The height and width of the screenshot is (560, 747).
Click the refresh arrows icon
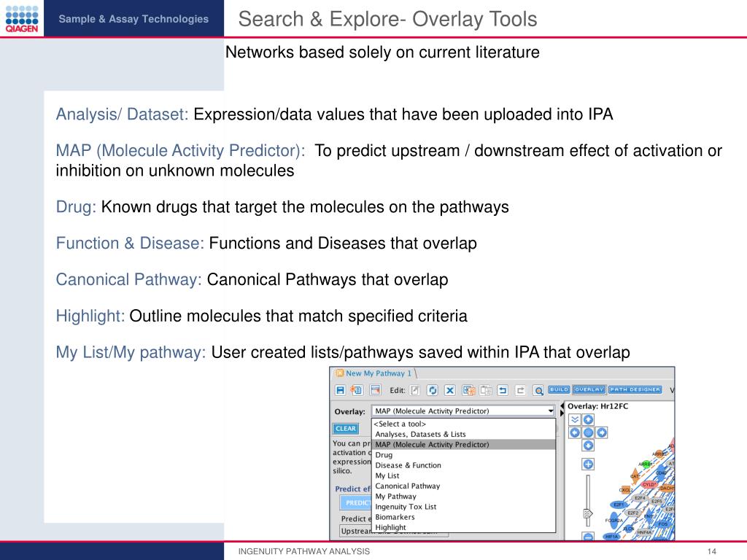tap(432, 391)
